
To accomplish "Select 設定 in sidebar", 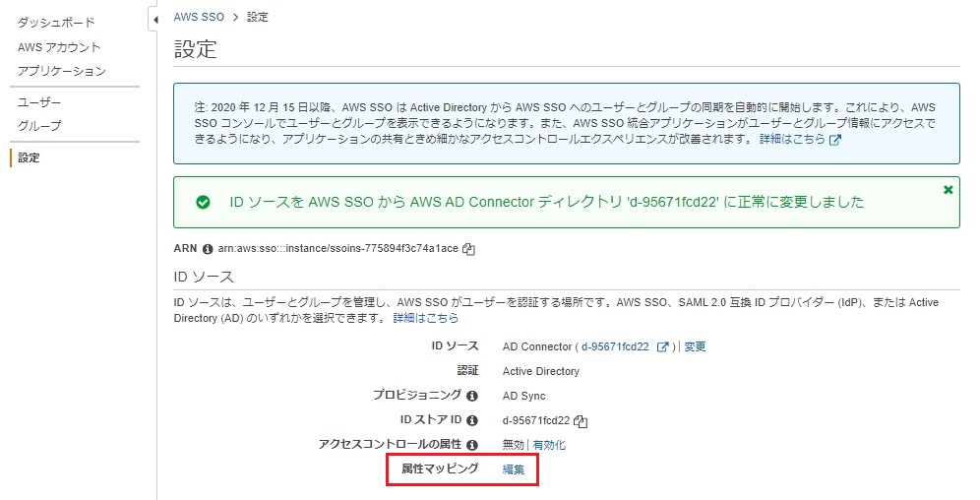I will tap(29, 158).
